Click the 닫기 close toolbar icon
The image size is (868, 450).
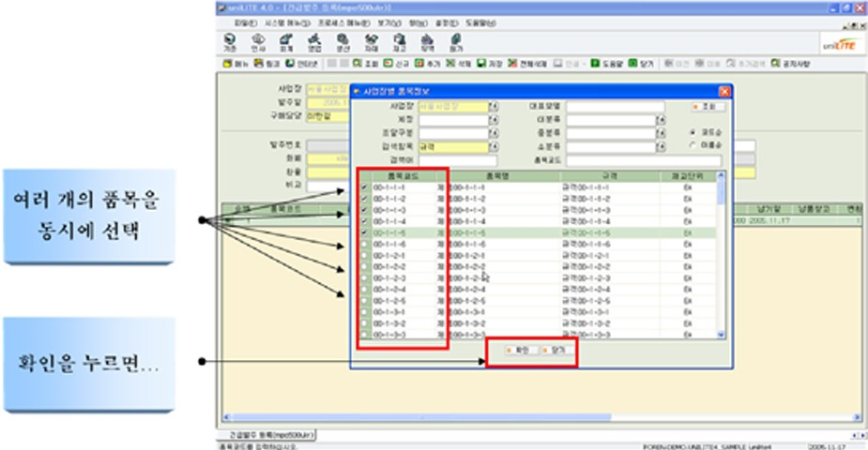click(641, 64)
